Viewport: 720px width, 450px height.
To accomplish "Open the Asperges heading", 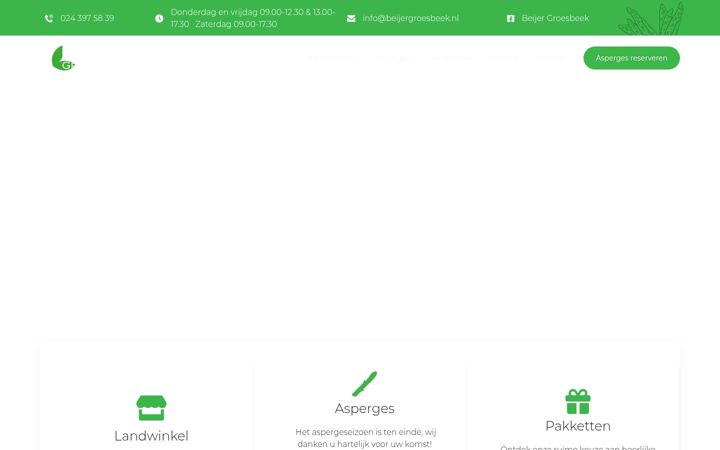I will click(365, 408).
